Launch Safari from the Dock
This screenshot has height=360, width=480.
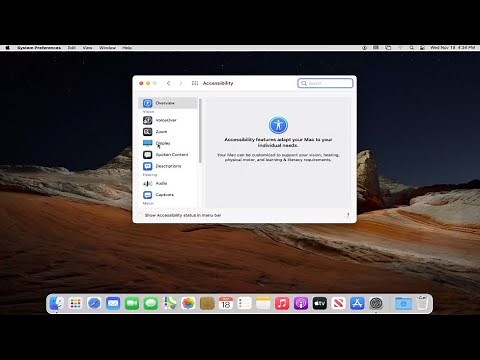click(94, 303)
